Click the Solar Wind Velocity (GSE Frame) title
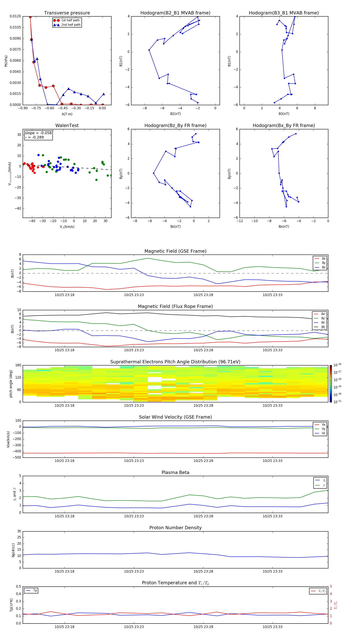 [175, 417]
